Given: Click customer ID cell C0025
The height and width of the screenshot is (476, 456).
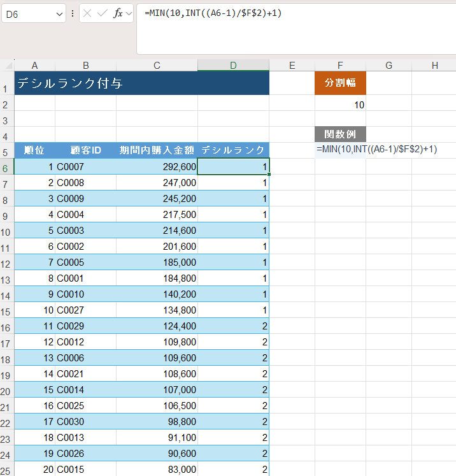Looking at the screenshot, I should click(x=85, y=405).
